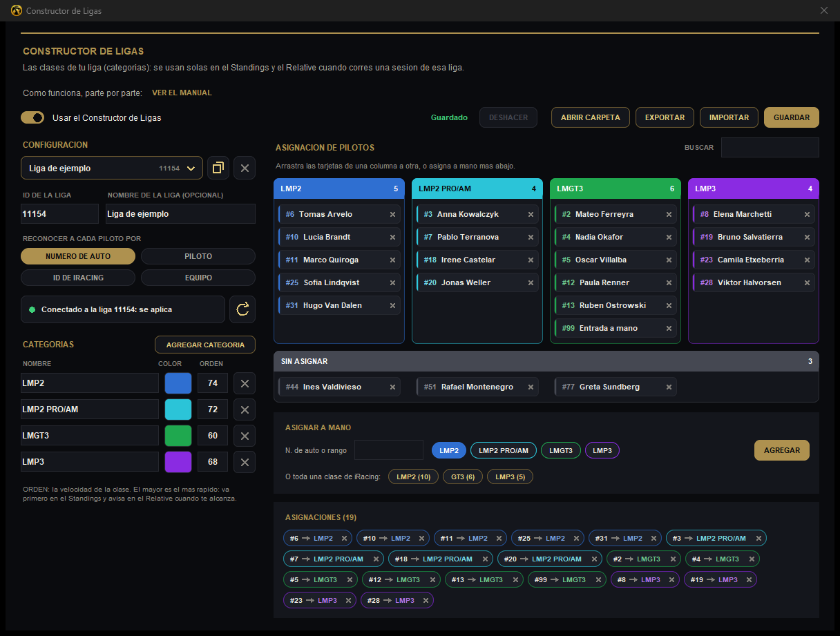Open the Liga de ejemplo configuration dropdown
The height and width of the screenshot is (636, 840).
coord(112,168)
